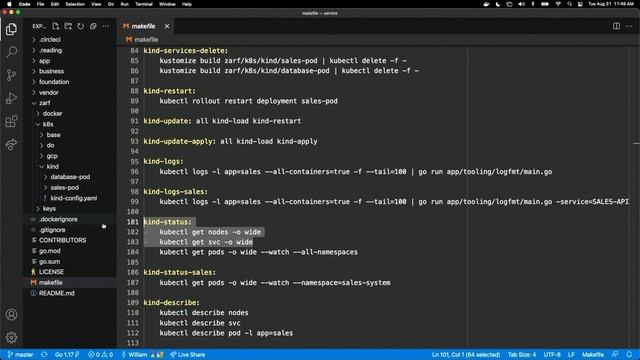Expand the database-pod folder
This screenshot has height=360, width=640.
(x=70, y=177)
